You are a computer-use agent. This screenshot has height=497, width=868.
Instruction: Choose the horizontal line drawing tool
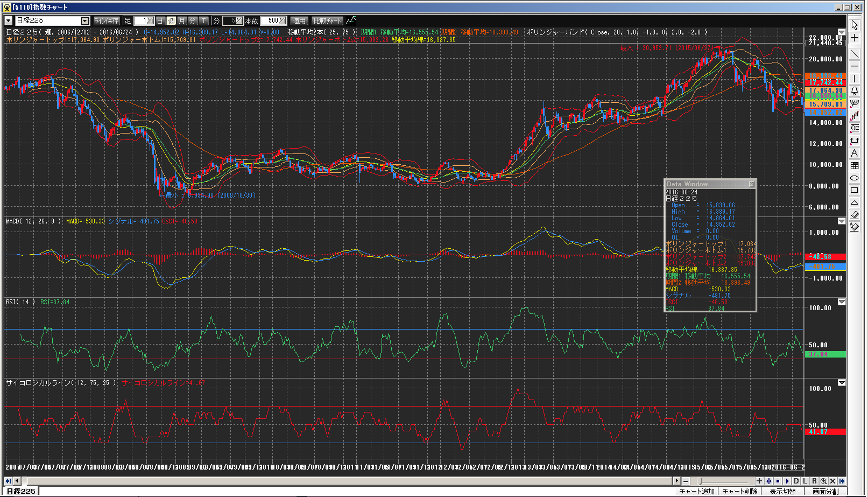(x=855, y=66)
